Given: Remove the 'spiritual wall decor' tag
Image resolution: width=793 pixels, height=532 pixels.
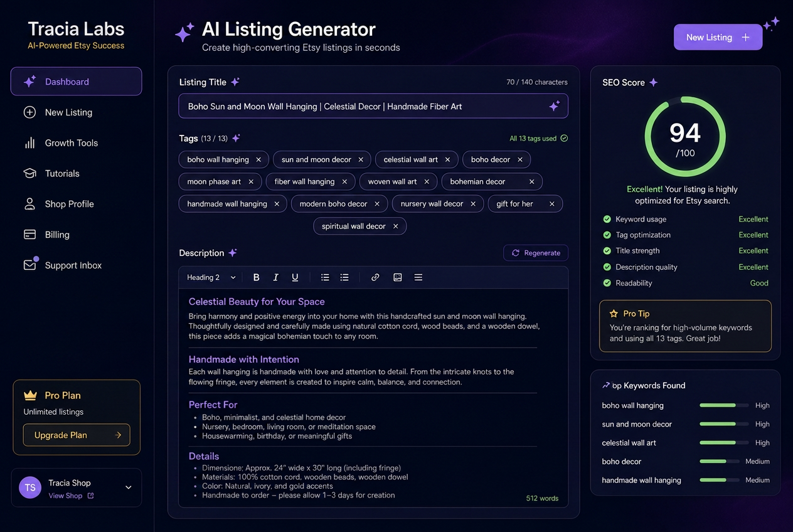Looking at the screenshot, I should [395, 226].
